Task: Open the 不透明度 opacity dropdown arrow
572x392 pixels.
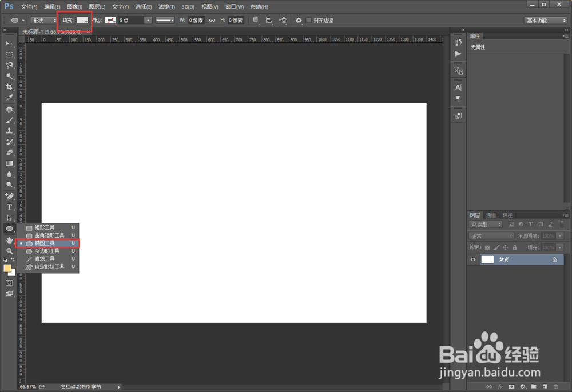Action: coord(560,235)
